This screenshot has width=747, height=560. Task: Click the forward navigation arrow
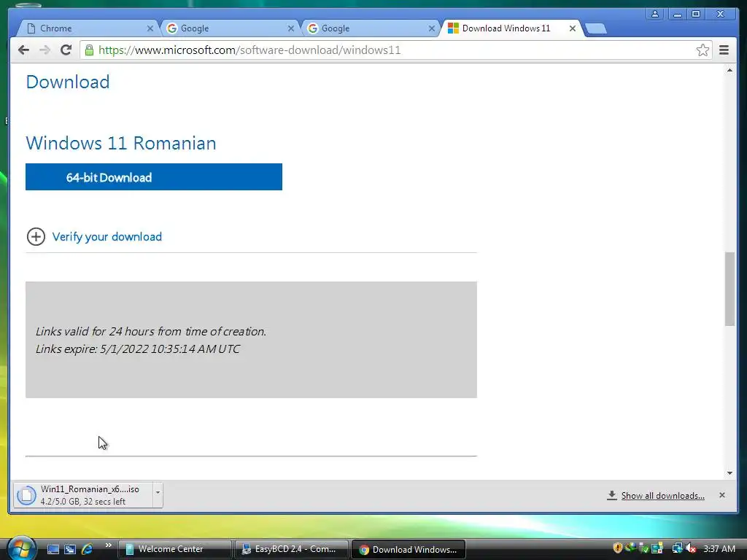coord(44,50)
